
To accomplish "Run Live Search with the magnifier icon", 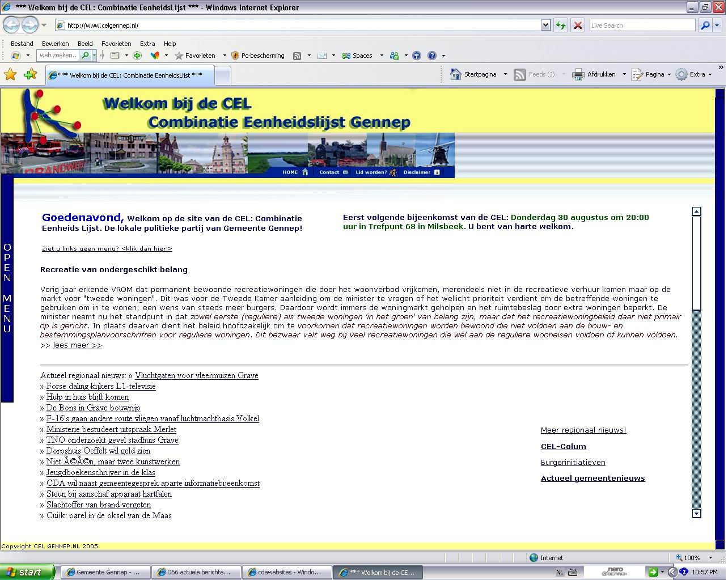I will (705, 25).
